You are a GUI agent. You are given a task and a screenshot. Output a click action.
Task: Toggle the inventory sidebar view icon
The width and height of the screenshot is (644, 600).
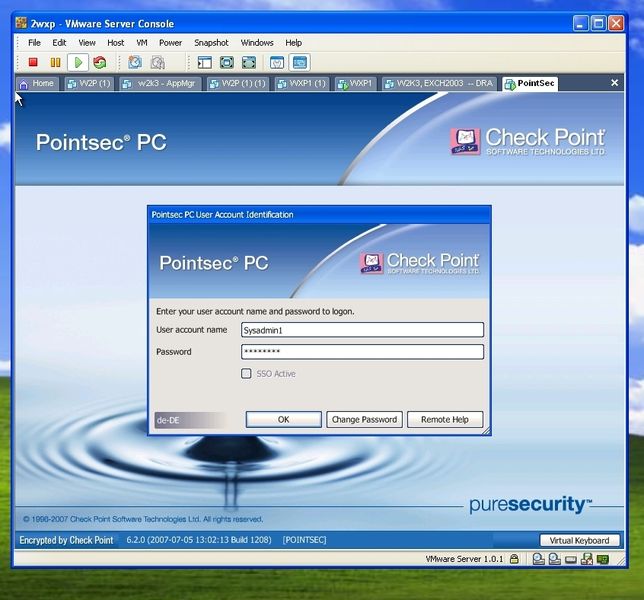[205, 62]
